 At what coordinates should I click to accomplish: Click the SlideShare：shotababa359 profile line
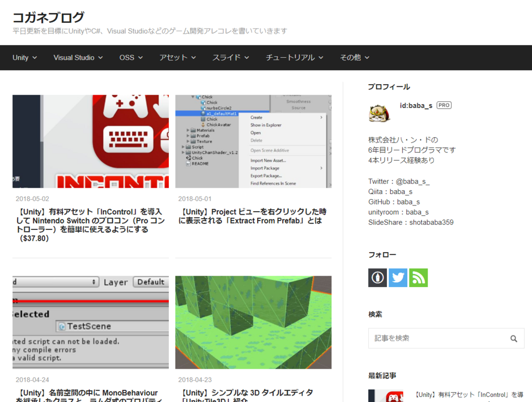coord(411,223)
